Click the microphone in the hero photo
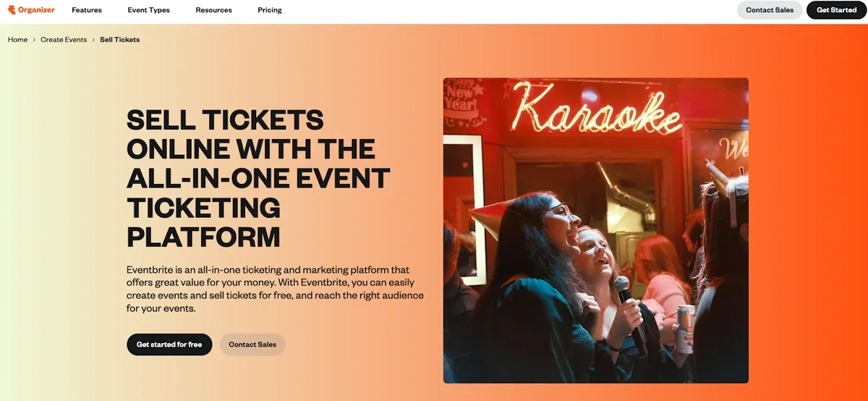The width and height of the screenshot is (868, 401). coord(631,313)
